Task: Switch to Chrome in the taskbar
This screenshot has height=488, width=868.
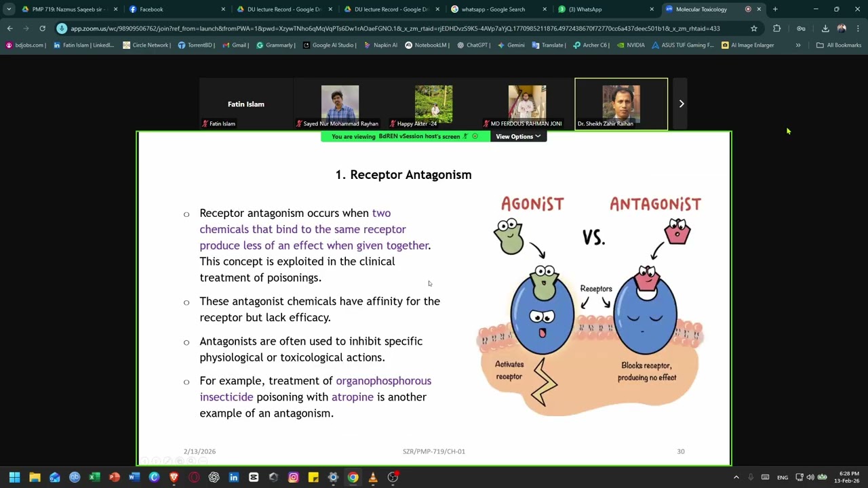Action: pyautogui.click(x=353, y=477)
